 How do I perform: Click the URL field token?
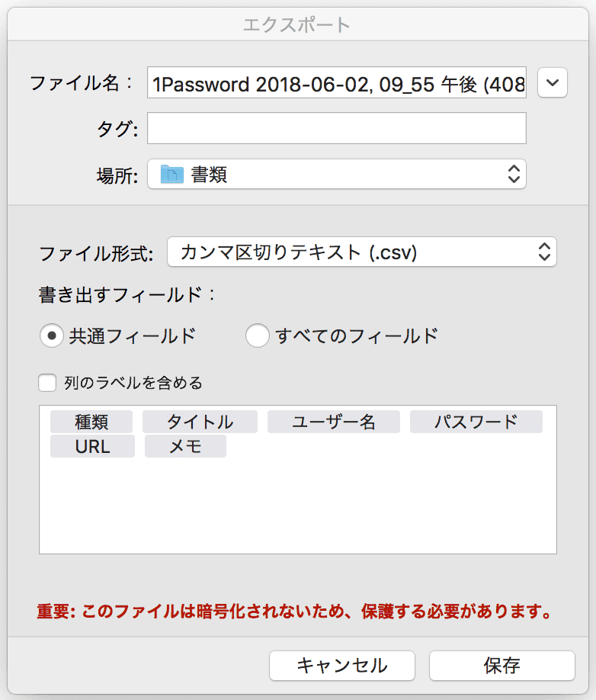click(92, 447)
